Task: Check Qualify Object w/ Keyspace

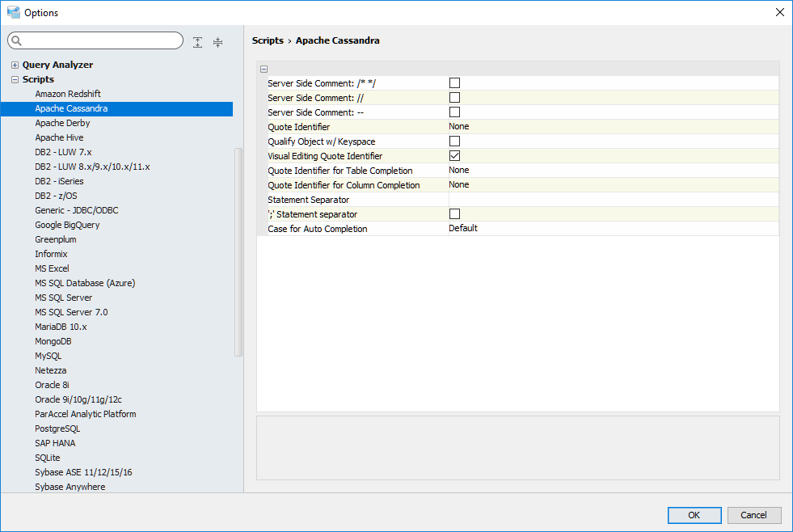Action: (x=454, y=141)
